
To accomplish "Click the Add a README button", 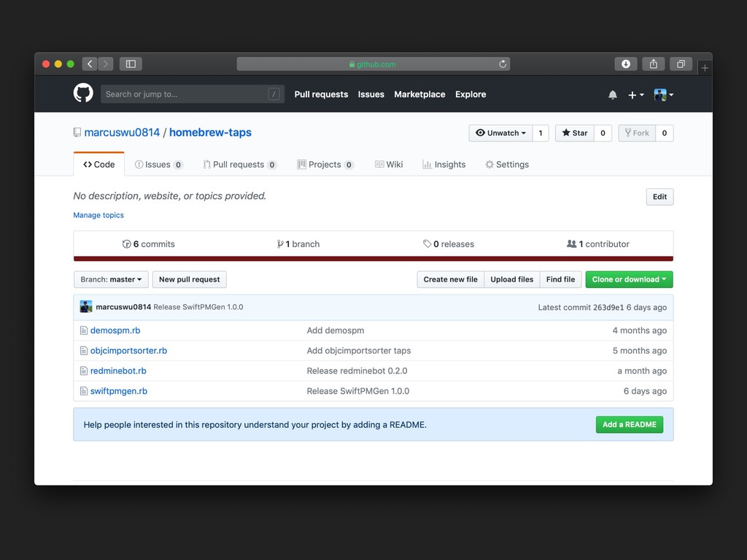I will pyautogui.click(x=630, y=424).
